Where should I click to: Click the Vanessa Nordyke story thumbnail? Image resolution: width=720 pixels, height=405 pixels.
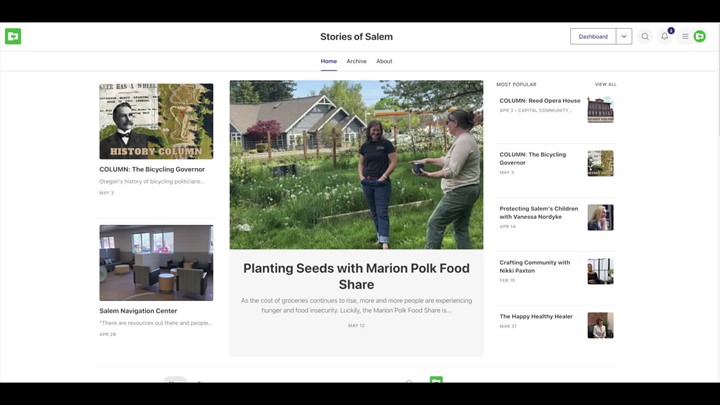coord(600,217)
